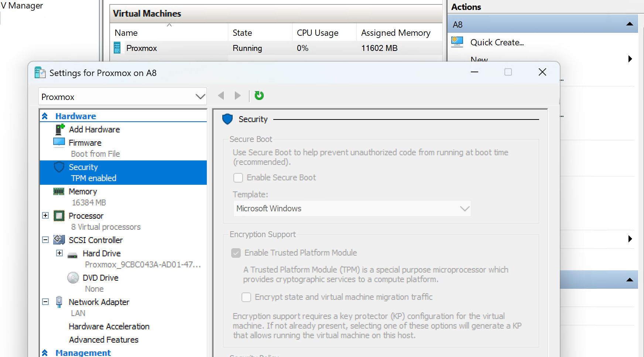Click the green refresh icon
The height and width of the screenshot is (357, 644).
(259, 96)
